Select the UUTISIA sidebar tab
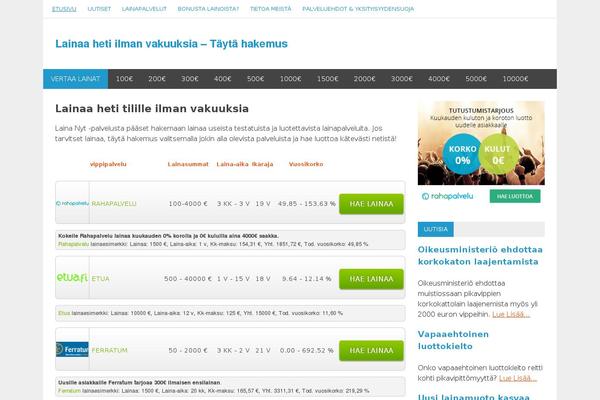 [435, 229]
